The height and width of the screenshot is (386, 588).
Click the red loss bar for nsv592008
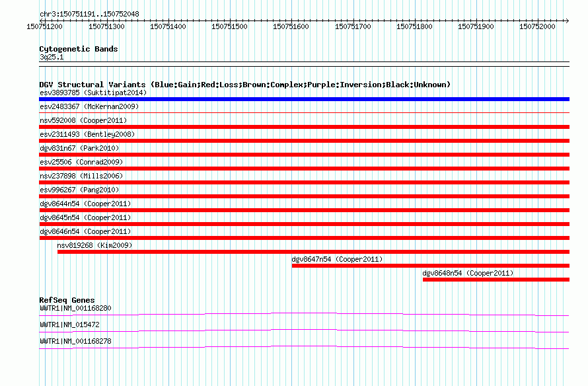[304, 127]
